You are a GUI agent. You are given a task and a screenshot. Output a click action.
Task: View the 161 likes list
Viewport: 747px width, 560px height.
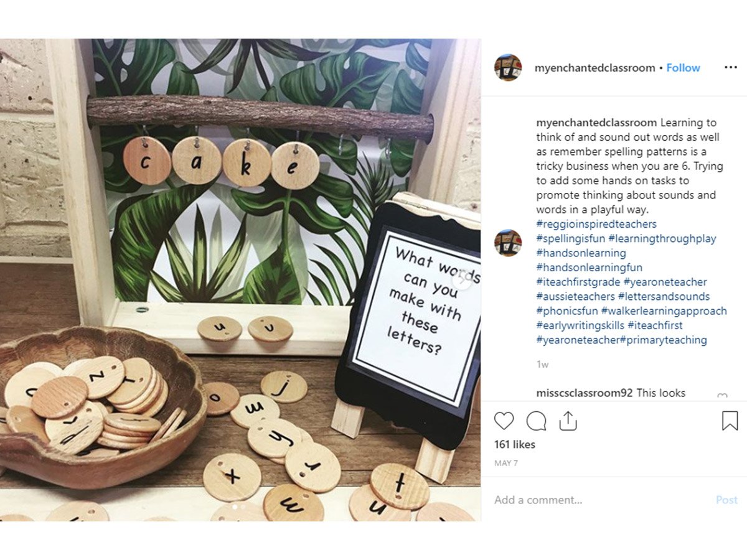515,444
